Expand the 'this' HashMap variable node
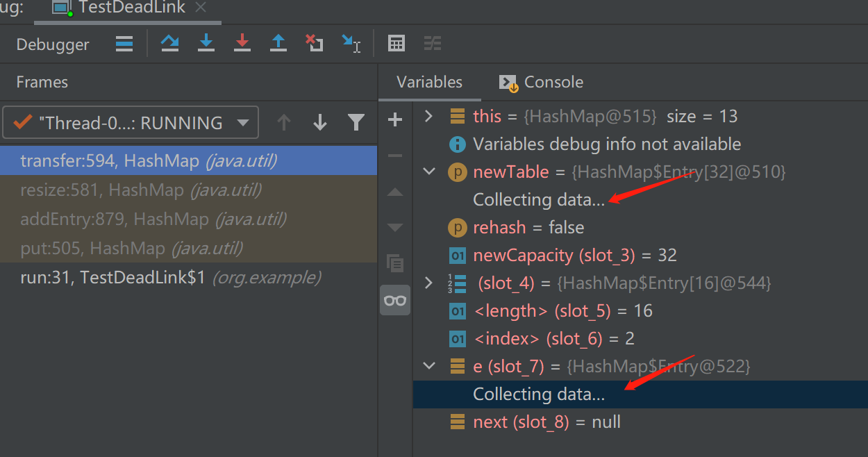Image resolution: width=868 pixels, height=457 pixels. click(x=429, y=116)
